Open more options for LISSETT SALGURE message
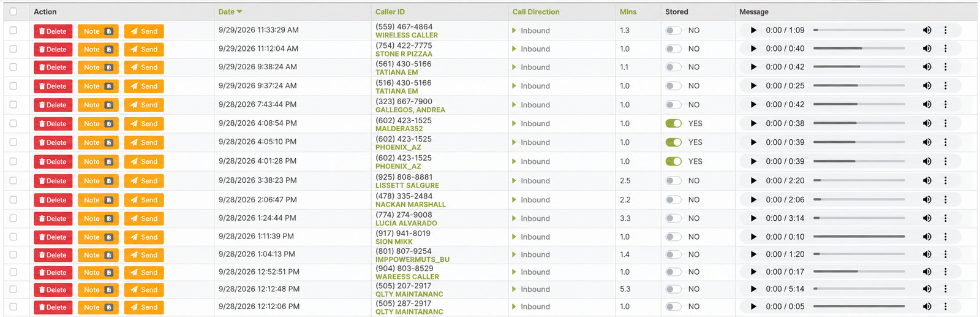The width and height of the screenshot is (980, 317). click(946, 180)
